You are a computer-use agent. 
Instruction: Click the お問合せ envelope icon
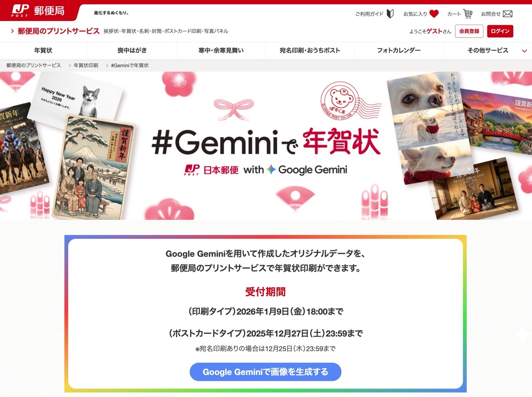[507, 14]
